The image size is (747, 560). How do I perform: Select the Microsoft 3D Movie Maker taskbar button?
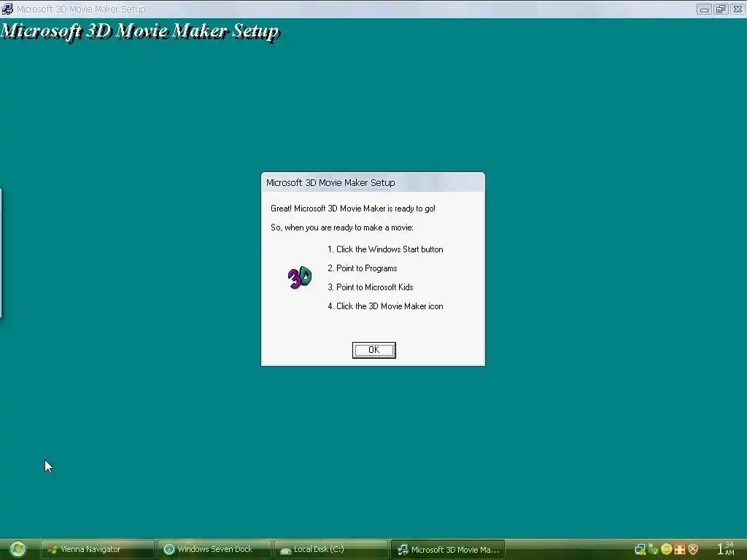coord(447,550)
